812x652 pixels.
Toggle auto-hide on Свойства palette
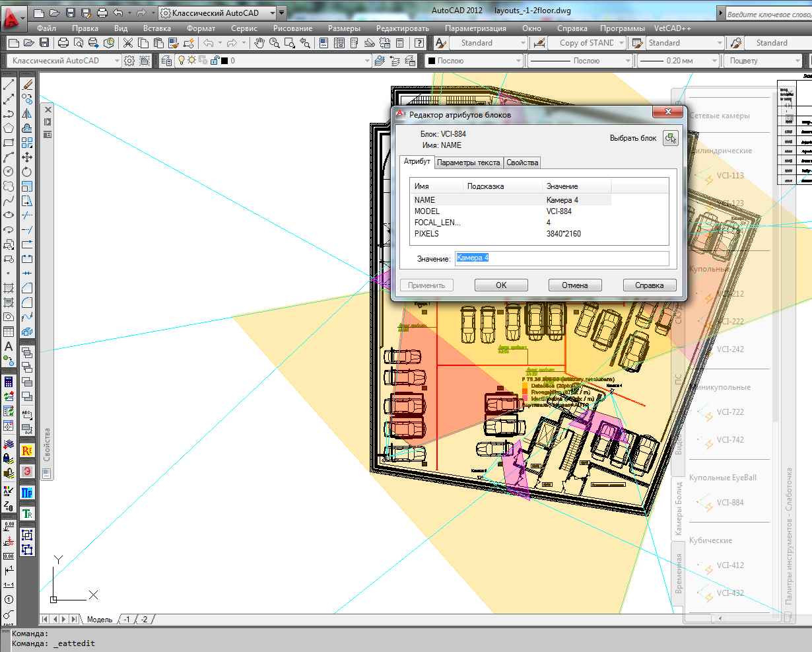pyautogui.click(x=48, y=122)
